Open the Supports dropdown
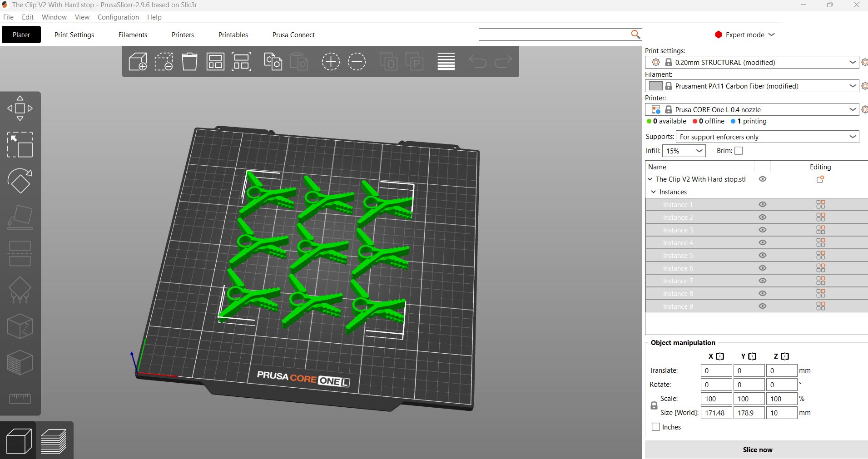868x459 pixels. tap(768, 137)
